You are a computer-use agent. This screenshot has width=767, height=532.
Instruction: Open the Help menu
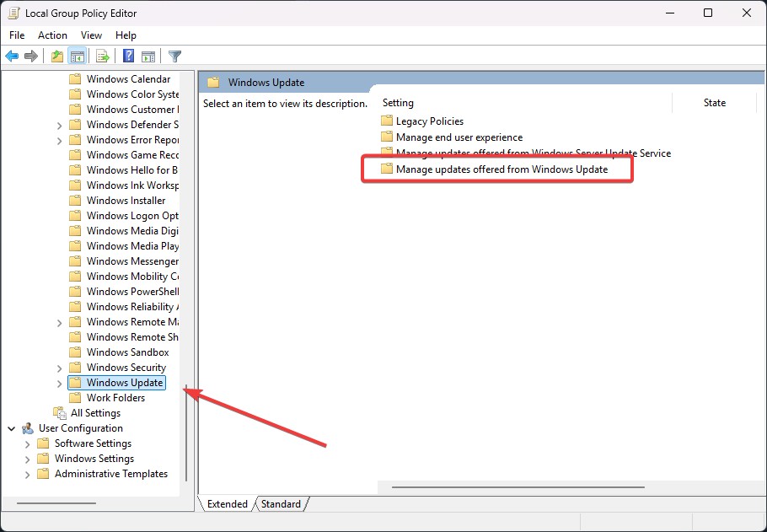point(126,35)
